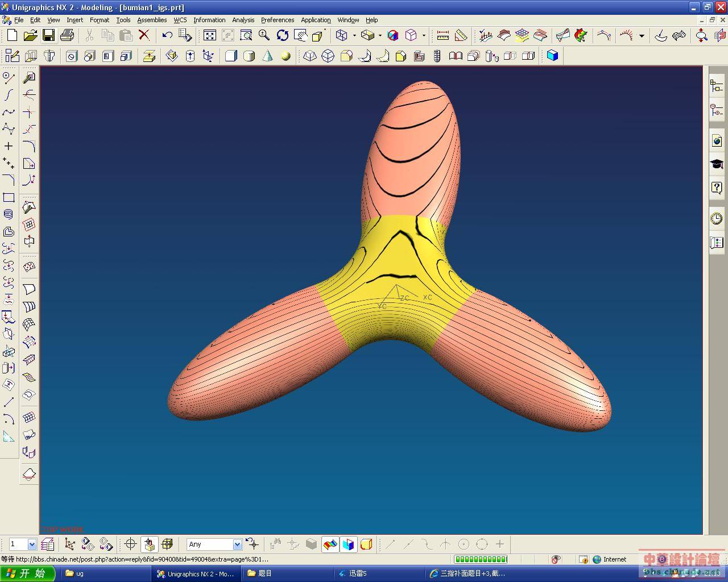Toggle the crosshair snap point option

tap(130, 544)
